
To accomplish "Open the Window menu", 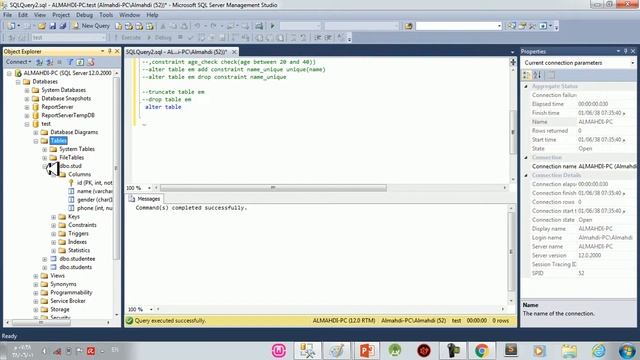I will click(129, 15).
